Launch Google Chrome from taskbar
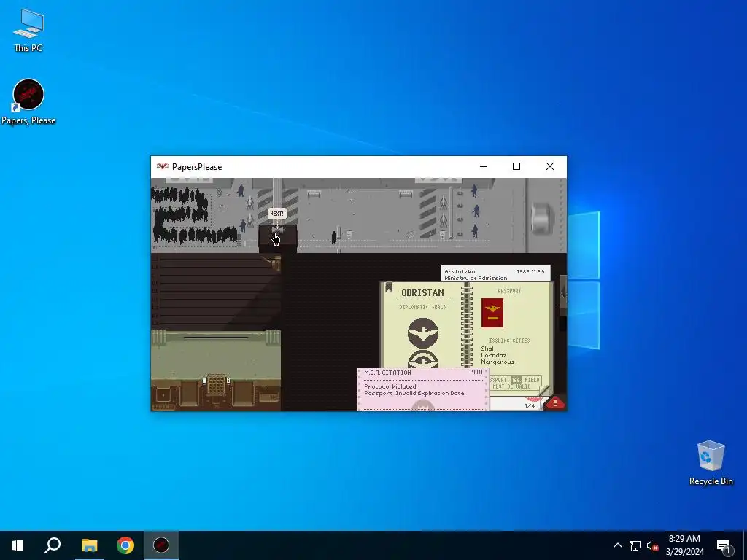The height and width of the screenshot is (560, 747). tap(125, 545)
